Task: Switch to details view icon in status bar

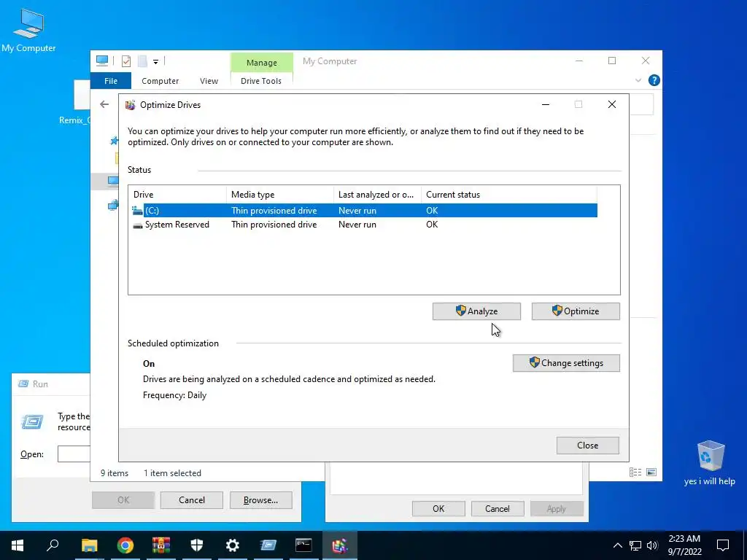Action: coord(635,472)
